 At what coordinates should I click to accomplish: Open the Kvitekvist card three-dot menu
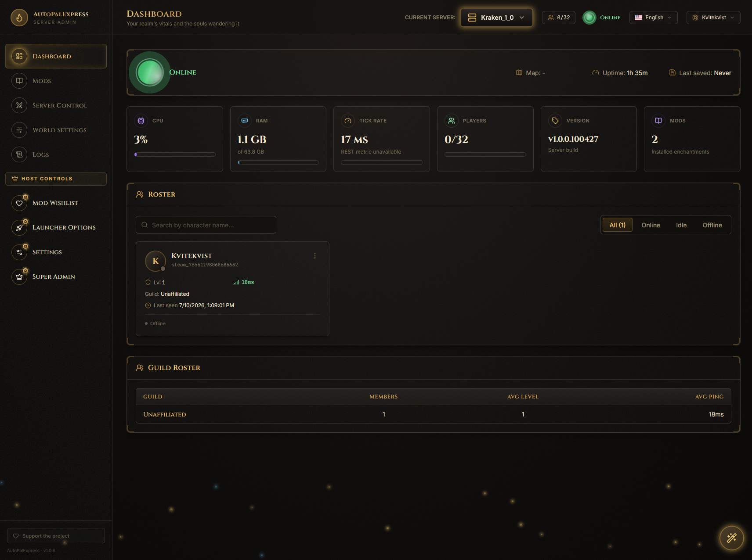(315, 256)
